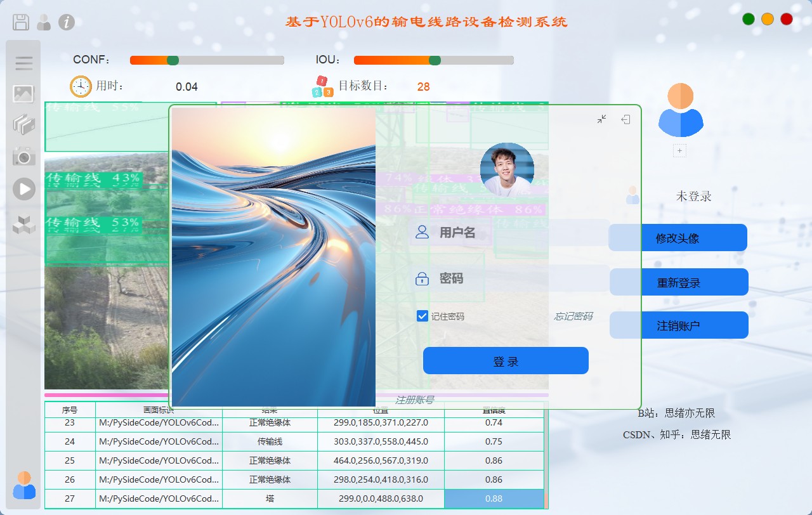Shrink the login dialog with collapse icon
812x515 pixels.
(601, 119)
